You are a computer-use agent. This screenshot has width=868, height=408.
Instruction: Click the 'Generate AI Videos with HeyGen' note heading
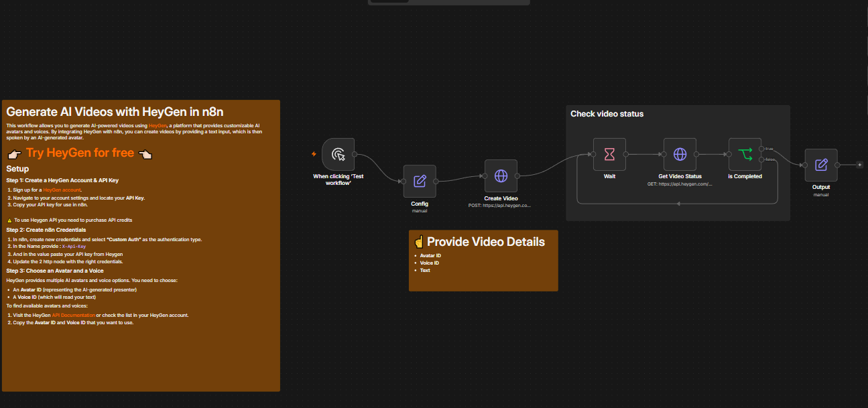coord(115,111)
